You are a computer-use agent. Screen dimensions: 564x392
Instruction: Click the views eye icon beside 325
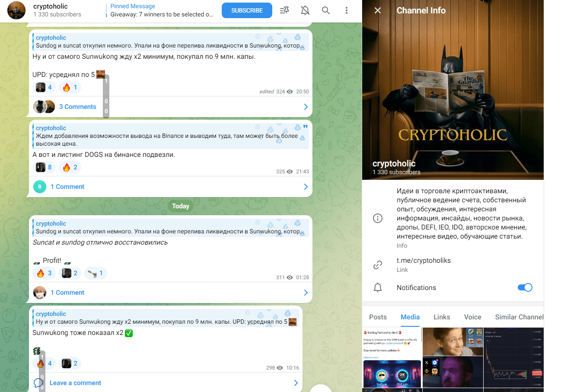coord(290,172)
